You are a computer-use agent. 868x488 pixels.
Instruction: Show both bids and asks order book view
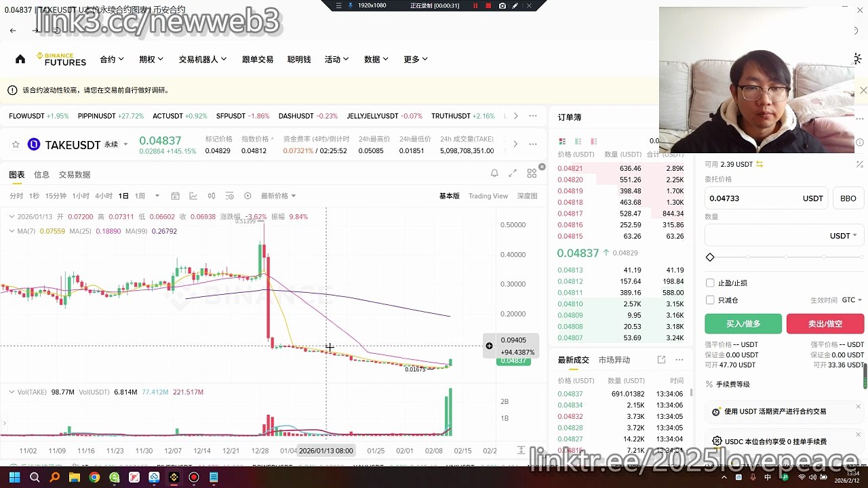tap(562, 141)
